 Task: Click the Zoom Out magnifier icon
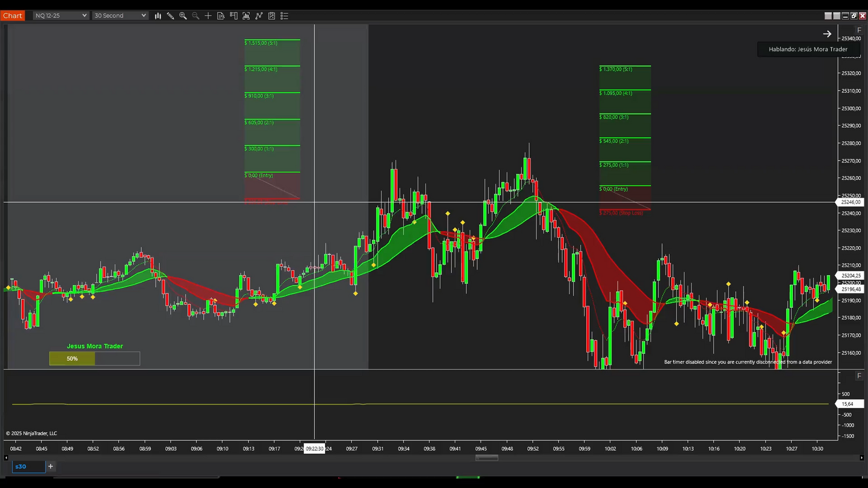click(x=195, y=16)
